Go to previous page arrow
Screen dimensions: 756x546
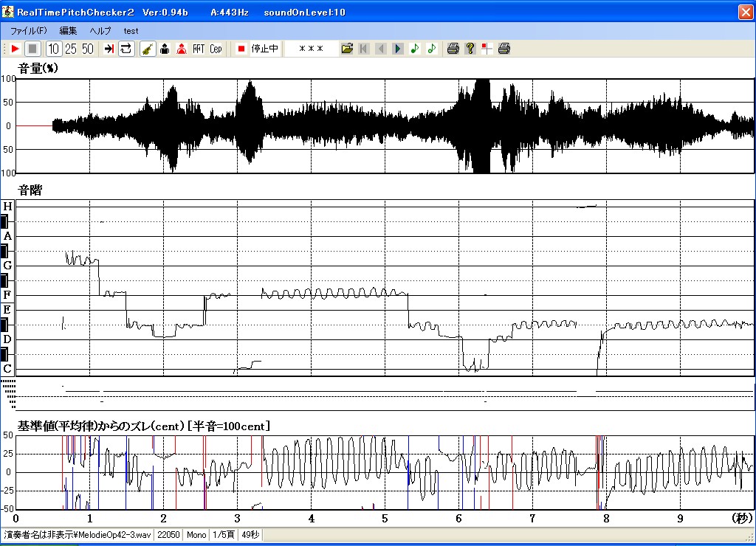point(381,49)
